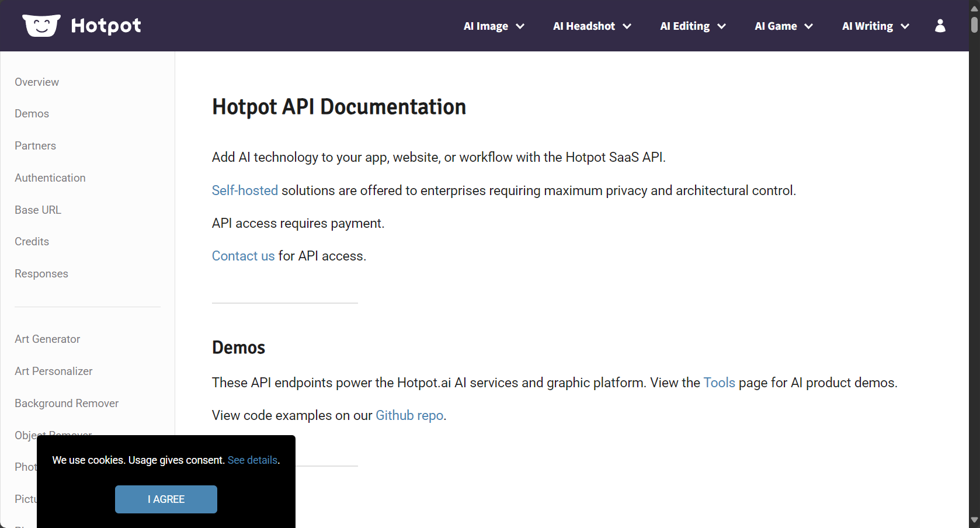Image resolution: width=980 pixels, height=528 pixels.
Task: Select Art Personalizer in sidebar
Action: (54, 371)
